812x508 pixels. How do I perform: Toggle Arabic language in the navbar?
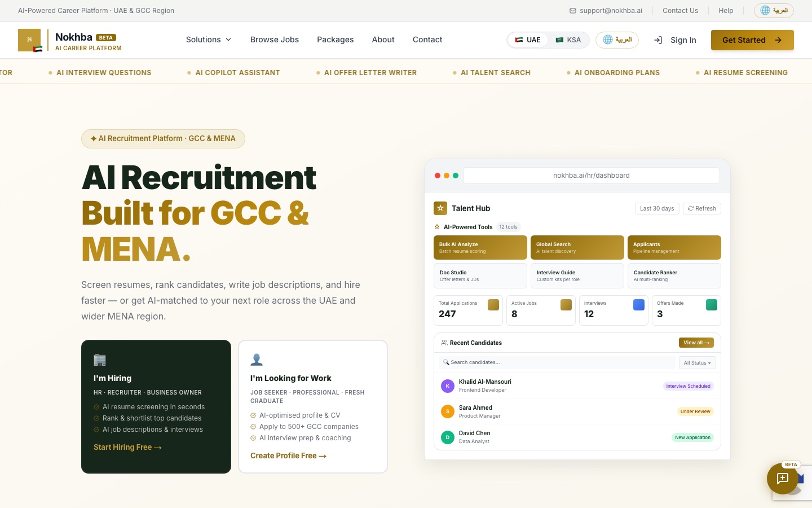pyautogui.click(x=617, y=40)
